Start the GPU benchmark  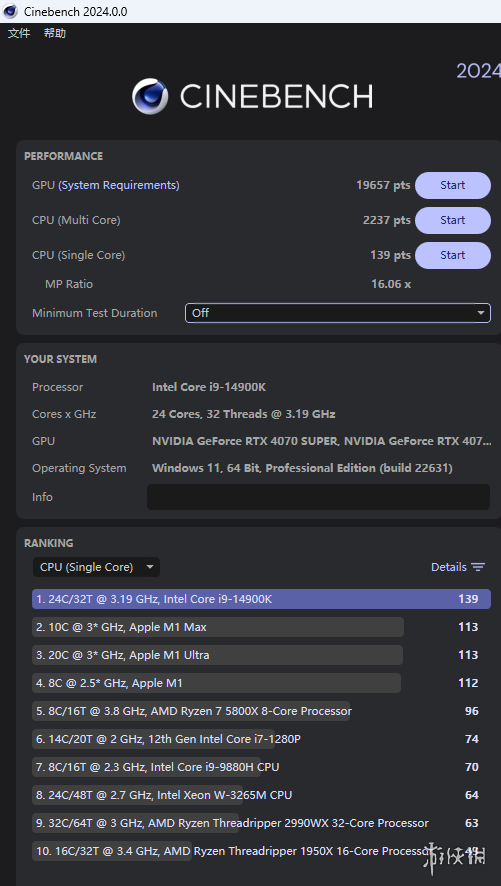tap(453, 185)
